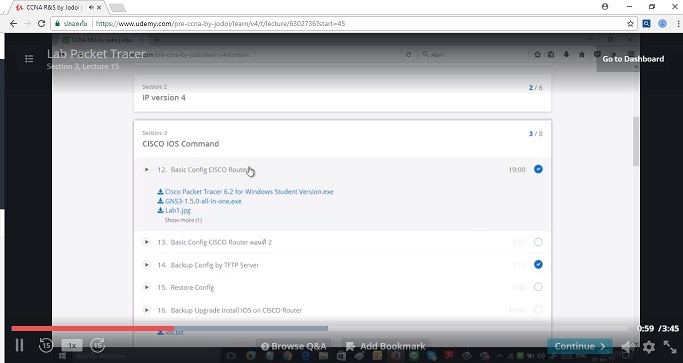Click the recorded browser's download arrow in the video

pos(566,54)
